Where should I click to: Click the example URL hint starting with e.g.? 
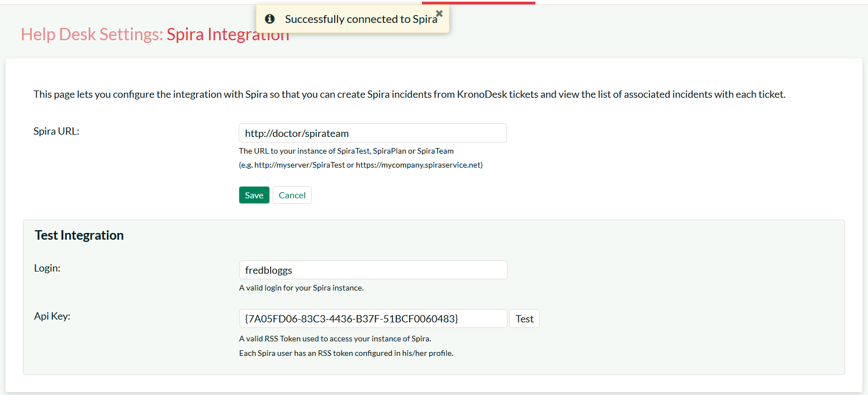point(361,165)
